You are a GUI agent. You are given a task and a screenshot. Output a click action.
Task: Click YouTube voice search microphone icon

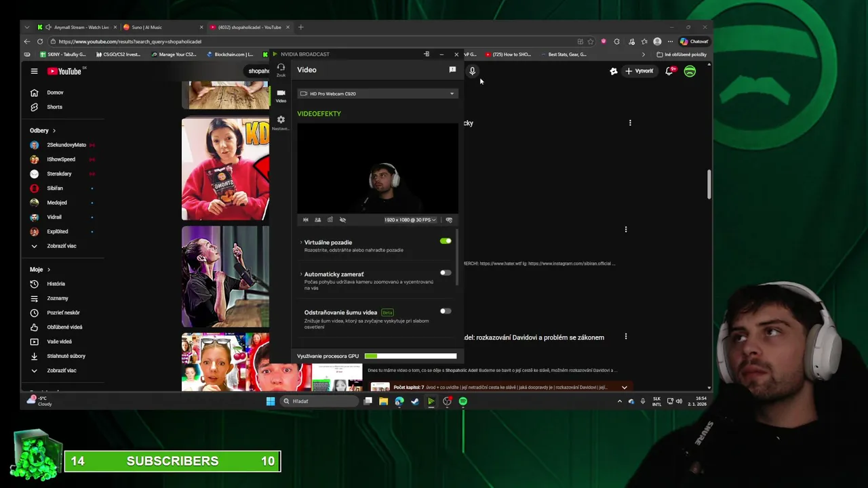pos(473,70)
